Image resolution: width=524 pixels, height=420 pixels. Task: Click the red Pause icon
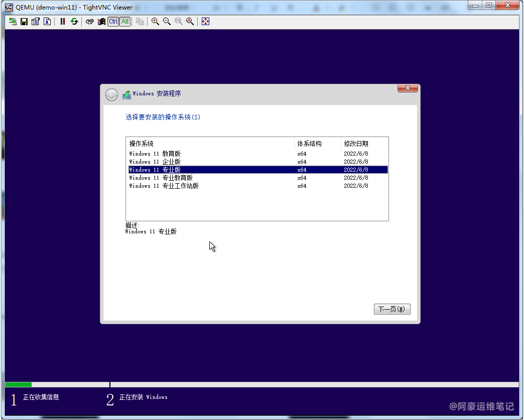tap(63, 22)
